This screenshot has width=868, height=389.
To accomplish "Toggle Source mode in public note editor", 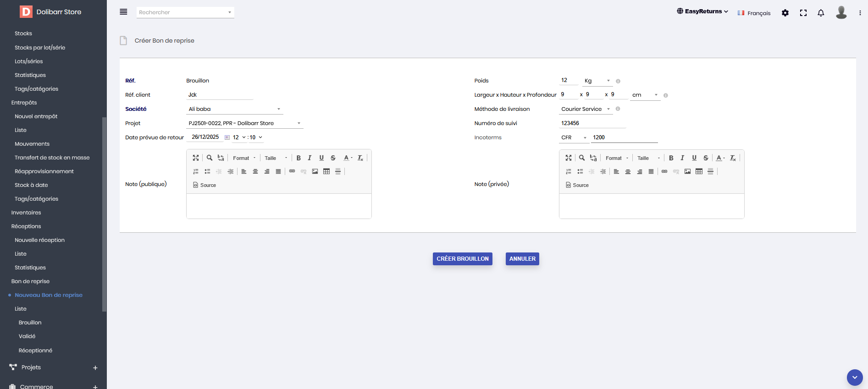I will [205, 185].
